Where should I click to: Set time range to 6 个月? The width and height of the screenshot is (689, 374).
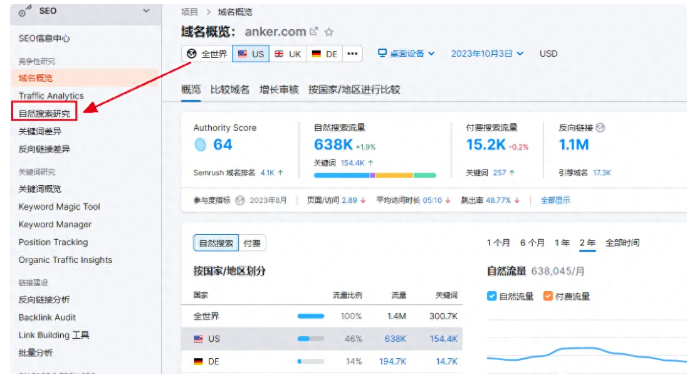click(532, 243)
